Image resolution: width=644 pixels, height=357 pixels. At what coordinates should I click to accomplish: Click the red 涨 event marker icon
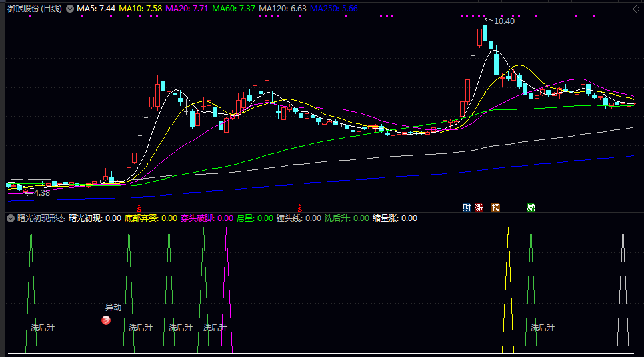[x=479, y=208]
